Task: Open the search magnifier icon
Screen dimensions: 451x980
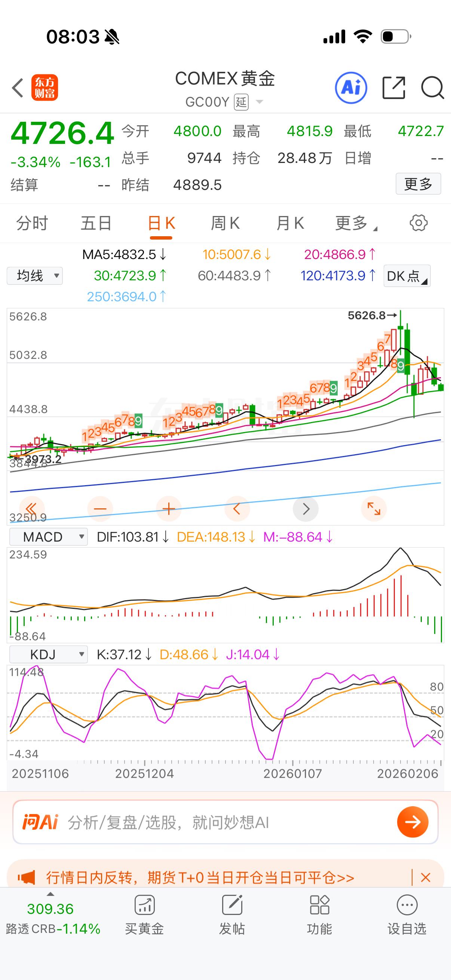Action: point(433,88)
